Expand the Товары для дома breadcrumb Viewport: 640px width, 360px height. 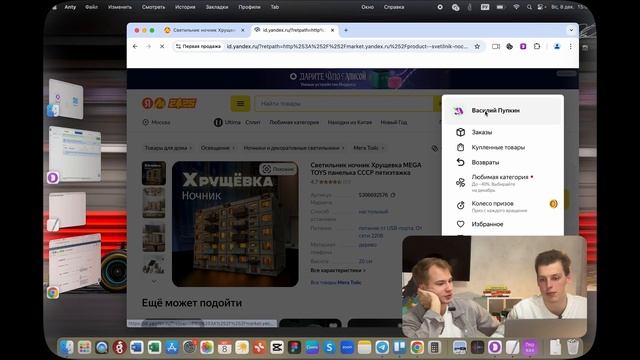pos(168,148)
